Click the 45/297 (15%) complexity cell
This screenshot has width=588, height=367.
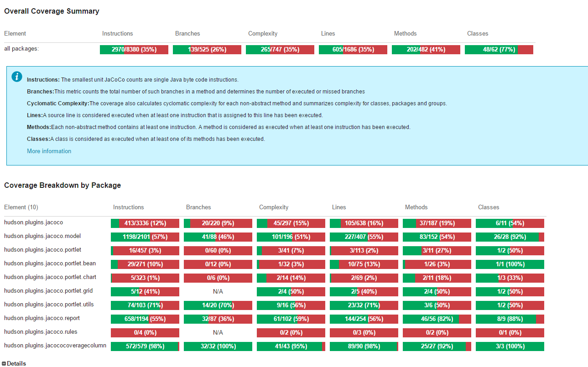tap(291, 223)
